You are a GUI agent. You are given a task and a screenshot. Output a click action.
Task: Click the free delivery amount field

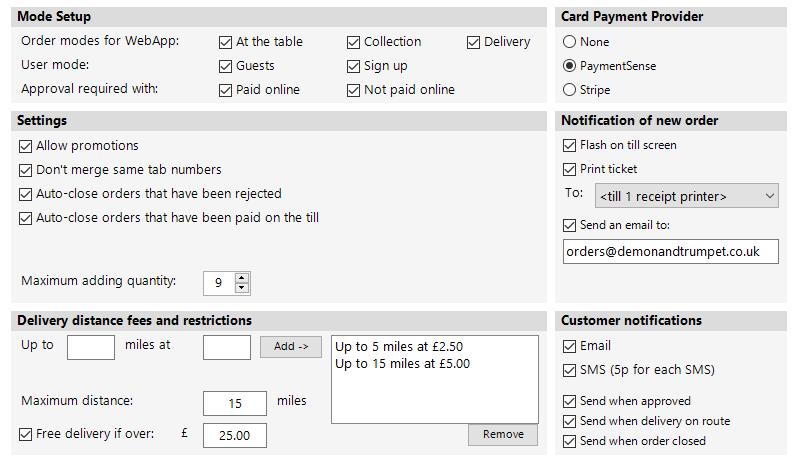click(234, 435)
